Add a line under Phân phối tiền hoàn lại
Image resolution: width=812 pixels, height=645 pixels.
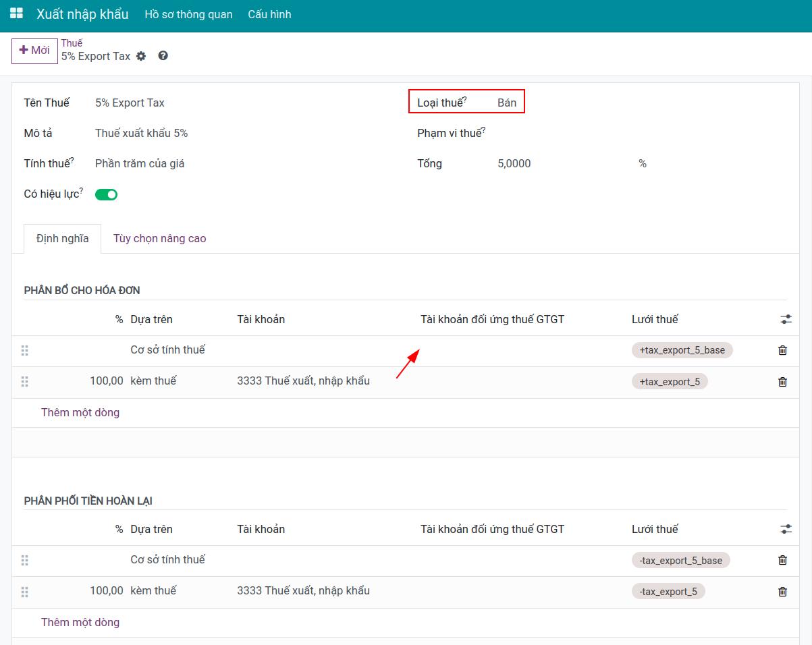click(x=80, y=622)
